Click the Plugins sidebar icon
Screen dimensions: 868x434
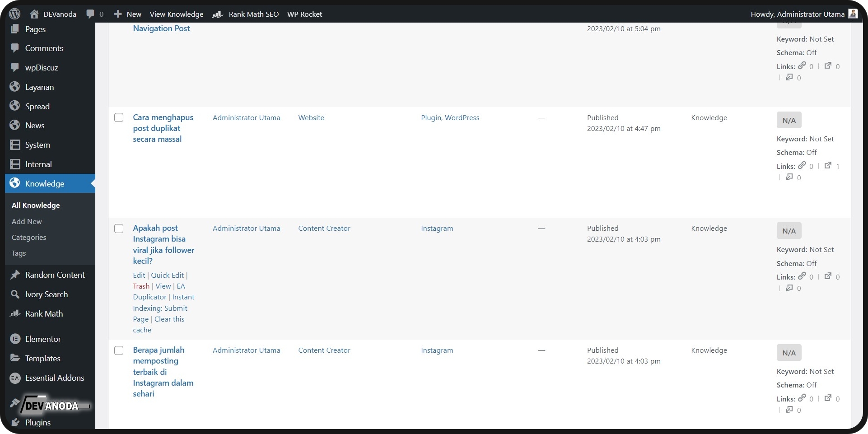(15, 422)
